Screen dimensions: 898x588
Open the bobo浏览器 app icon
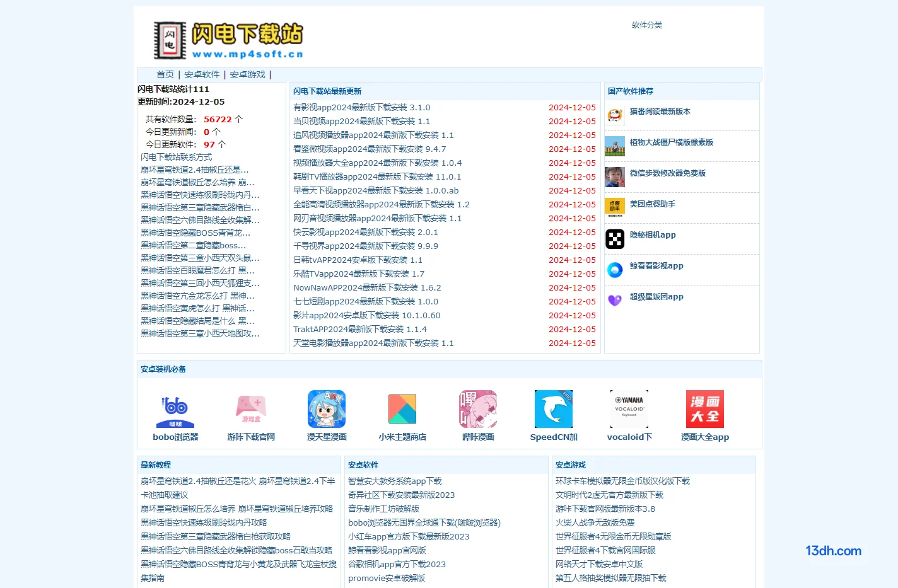pyautogui.click(x=175, y=409)
